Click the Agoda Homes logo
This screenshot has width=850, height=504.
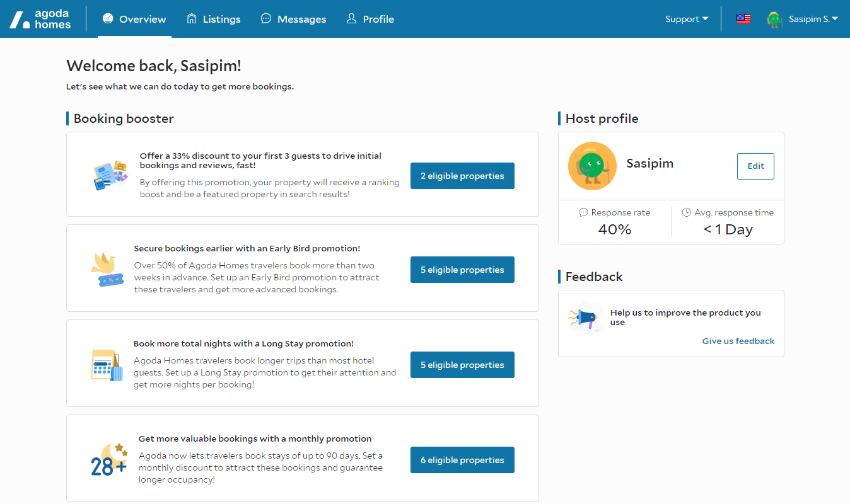click(x=40, y=19)
